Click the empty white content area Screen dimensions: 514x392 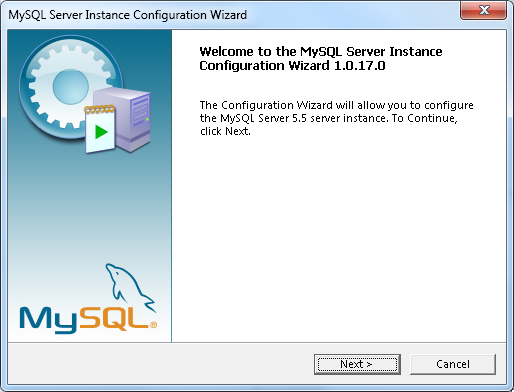point(338,240)
